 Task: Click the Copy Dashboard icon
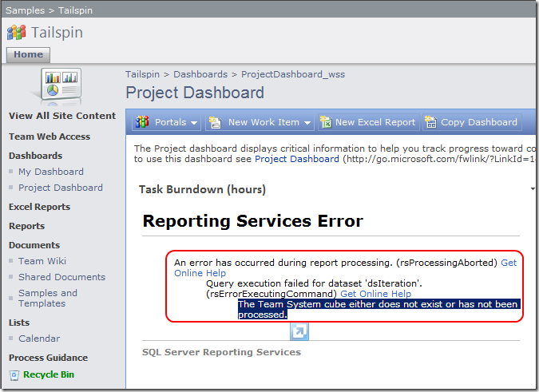pyautogui.click(x=430, y=122)
